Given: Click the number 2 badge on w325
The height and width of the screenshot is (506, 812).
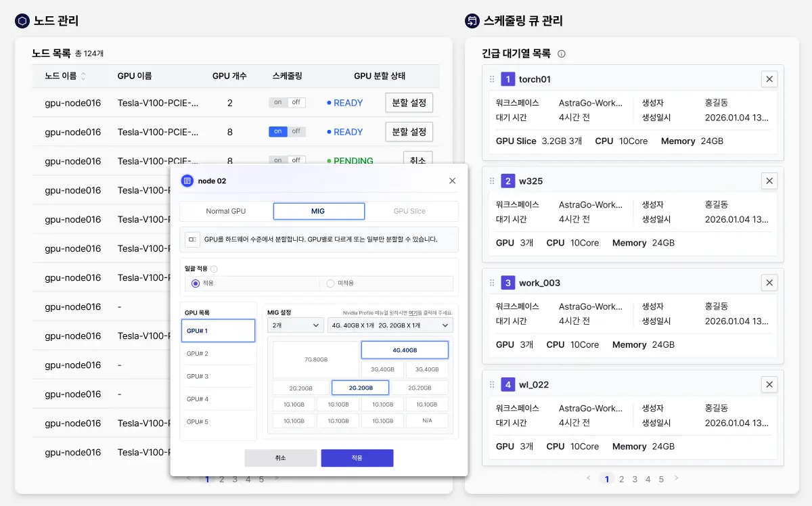Looking at the screenshot, I should point(508,181).
